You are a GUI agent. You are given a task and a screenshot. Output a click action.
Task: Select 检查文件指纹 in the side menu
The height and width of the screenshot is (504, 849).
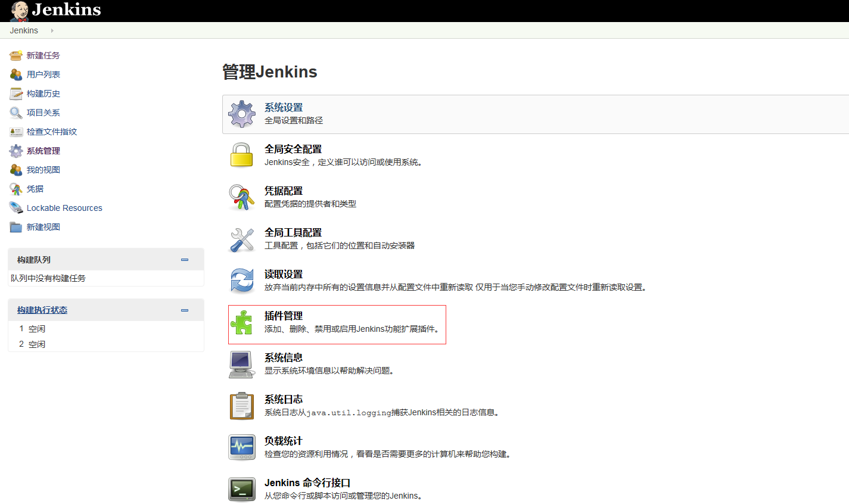[52, 132]
